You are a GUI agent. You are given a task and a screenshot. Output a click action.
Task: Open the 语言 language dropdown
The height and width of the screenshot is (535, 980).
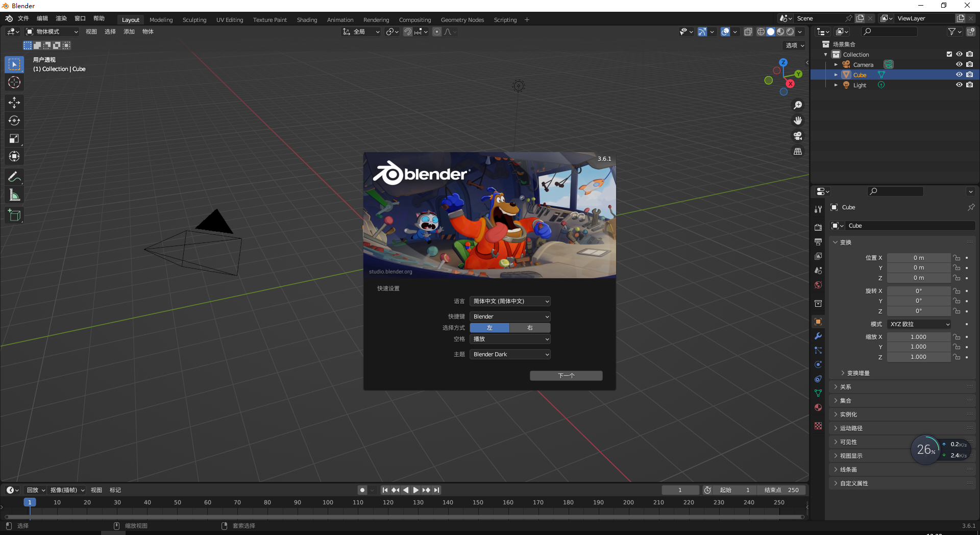pyautogui.click(x=510, y=301)
